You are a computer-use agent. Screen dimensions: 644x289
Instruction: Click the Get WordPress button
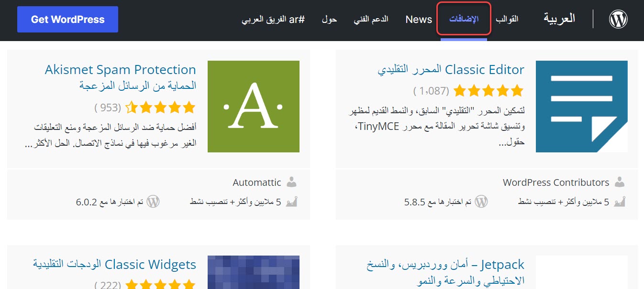(67, 19)
